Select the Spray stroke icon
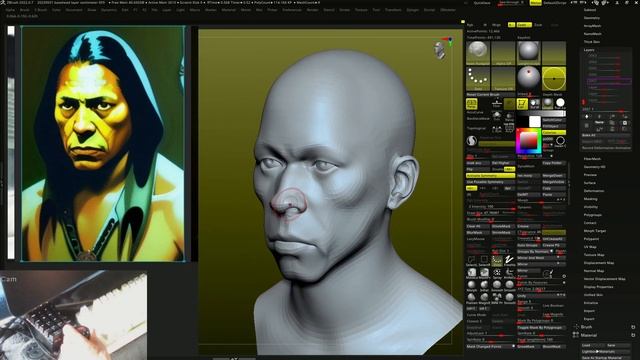This screenshot has height=360, width=640. (x=497, y=273)
